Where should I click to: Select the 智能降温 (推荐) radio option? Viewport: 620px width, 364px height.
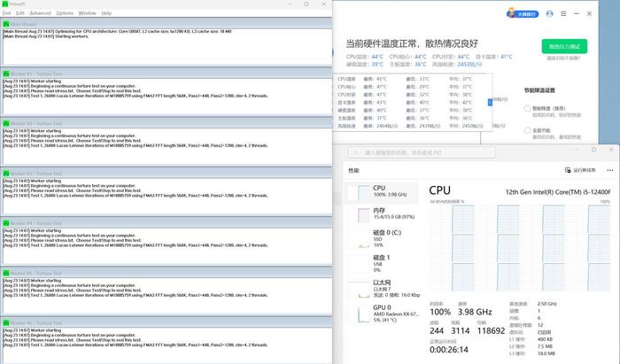tap(527, 108)
